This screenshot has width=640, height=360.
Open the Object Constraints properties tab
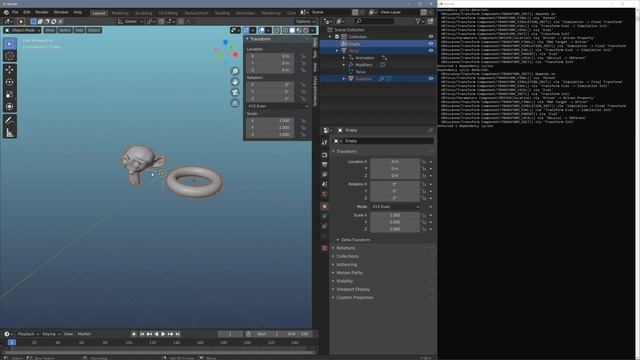[x=324, y=226]
